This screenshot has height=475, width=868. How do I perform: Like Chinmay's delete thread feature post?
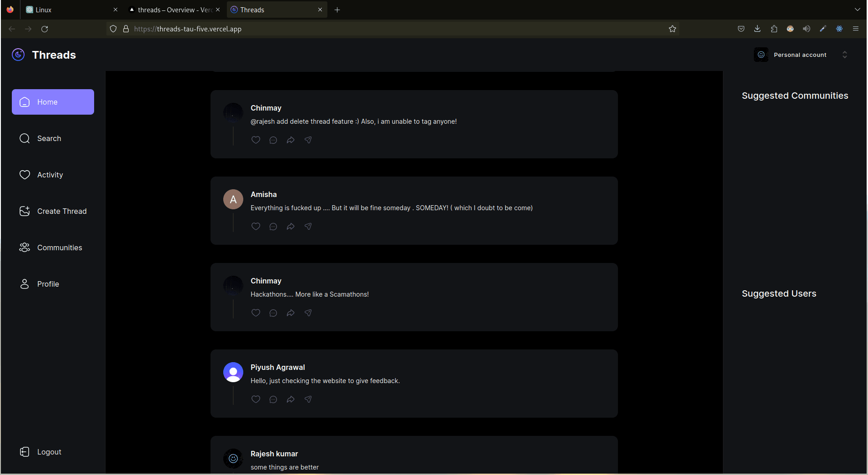pyautogui.click(x=256, y=140)
